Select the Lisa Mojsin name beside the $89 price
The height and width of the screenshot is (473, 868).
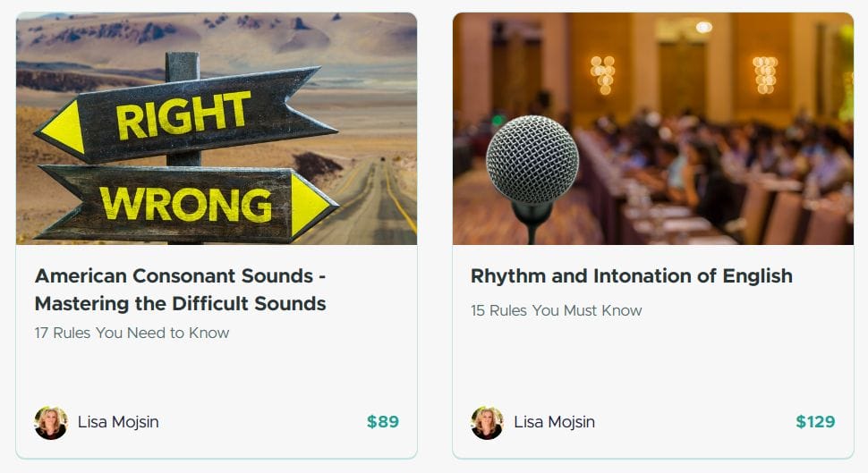118,422
